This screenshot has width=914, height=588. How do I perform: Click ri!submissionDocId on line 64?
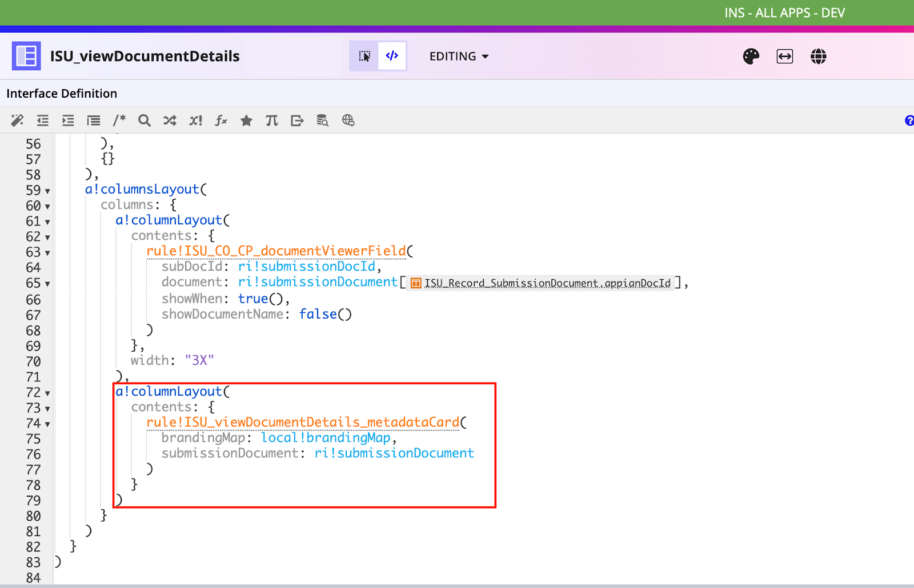pyautogui.click(x=307, y=267)
